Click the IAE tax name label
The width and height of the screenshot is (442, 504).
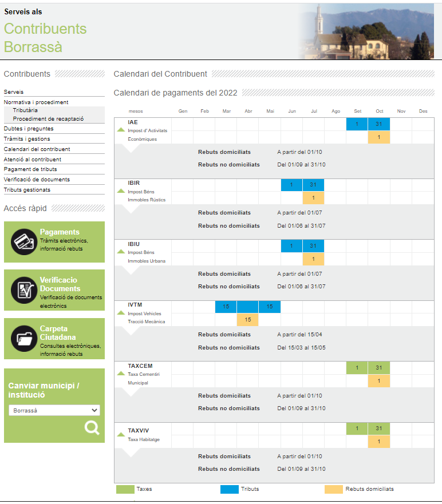pos(132,122)
